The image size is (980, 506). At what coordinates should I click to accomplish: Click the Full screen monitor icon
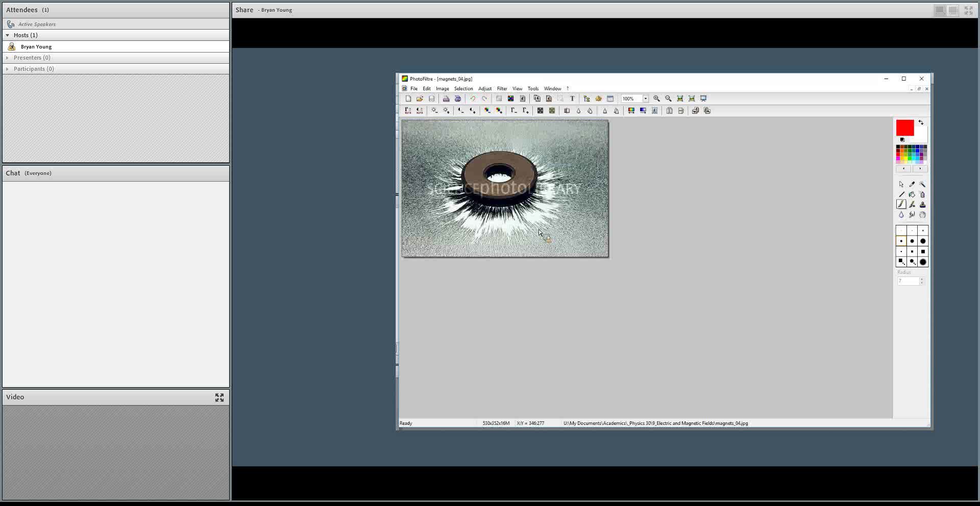703,98
